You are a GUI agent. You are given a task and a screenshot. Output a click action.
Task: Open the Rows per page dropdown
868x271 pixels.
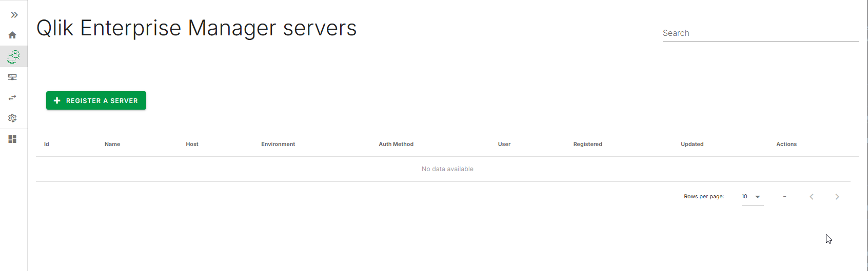[x=753, y=197]
